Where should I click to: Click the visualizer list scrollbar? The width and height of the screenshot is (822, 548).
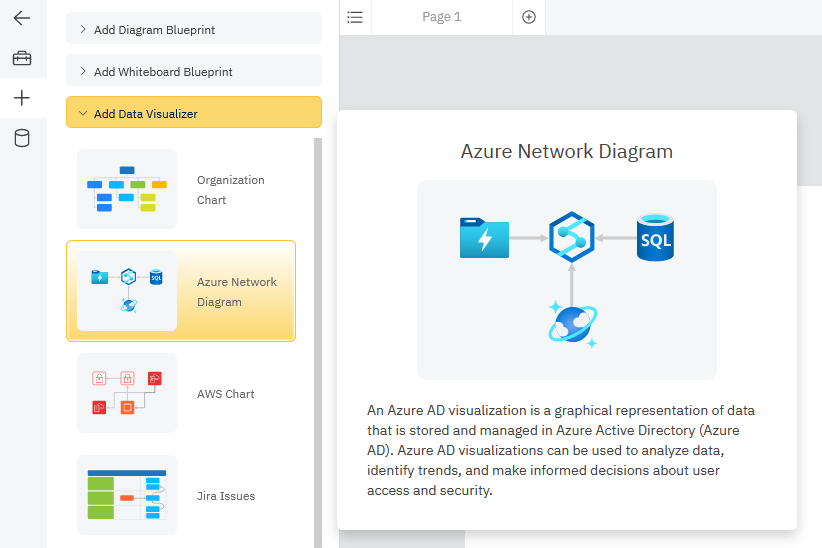(x=318, y=343)
